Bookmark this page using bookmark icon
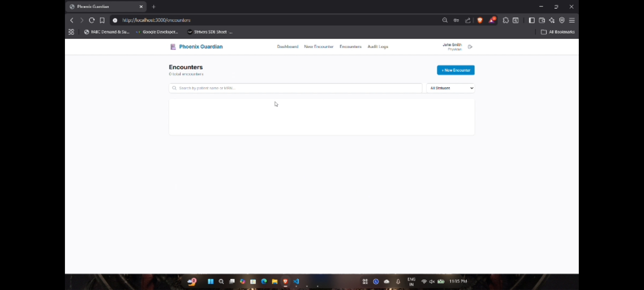Image resolution: width=644 pixels, height=290 pixels. [x=102, y=20]
